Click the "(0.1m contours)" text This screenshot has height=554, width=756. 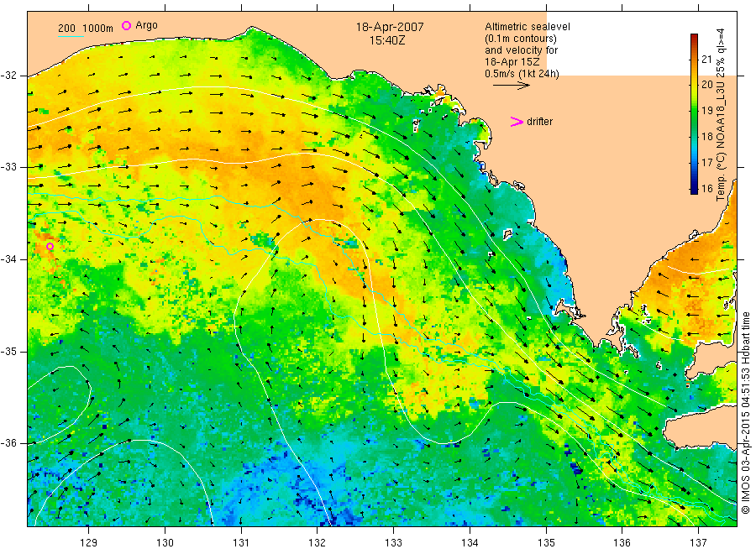pyautogui.click(x=520, y=39)
